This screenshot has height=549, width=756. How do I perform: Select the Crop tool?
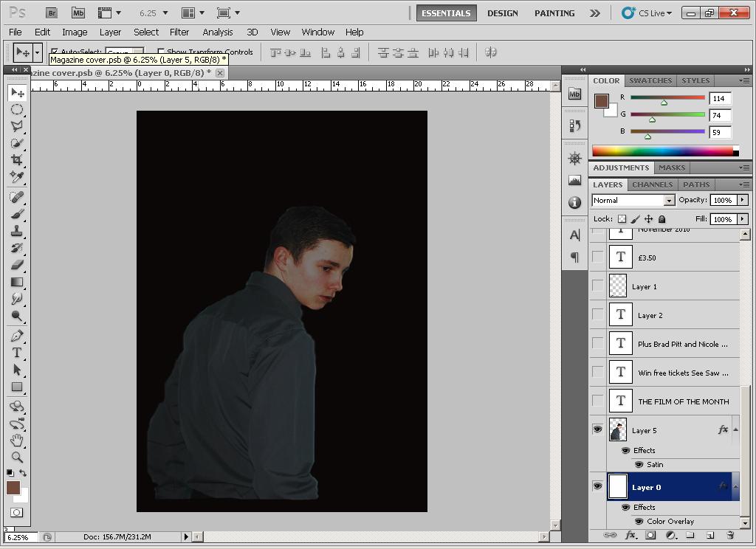pyautogui.click(x=17, y=160)
